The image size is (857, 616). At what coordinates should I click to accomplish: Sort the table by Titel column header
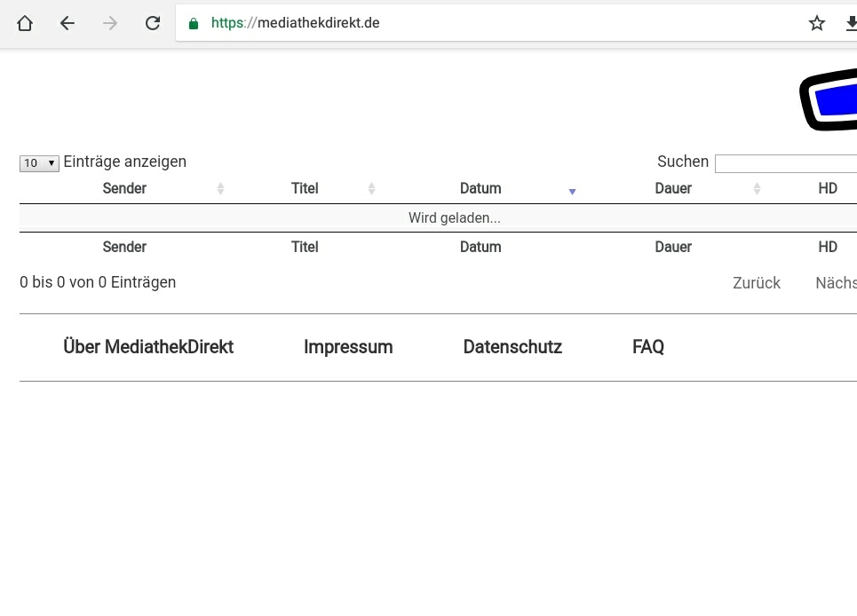pos(305,188)
